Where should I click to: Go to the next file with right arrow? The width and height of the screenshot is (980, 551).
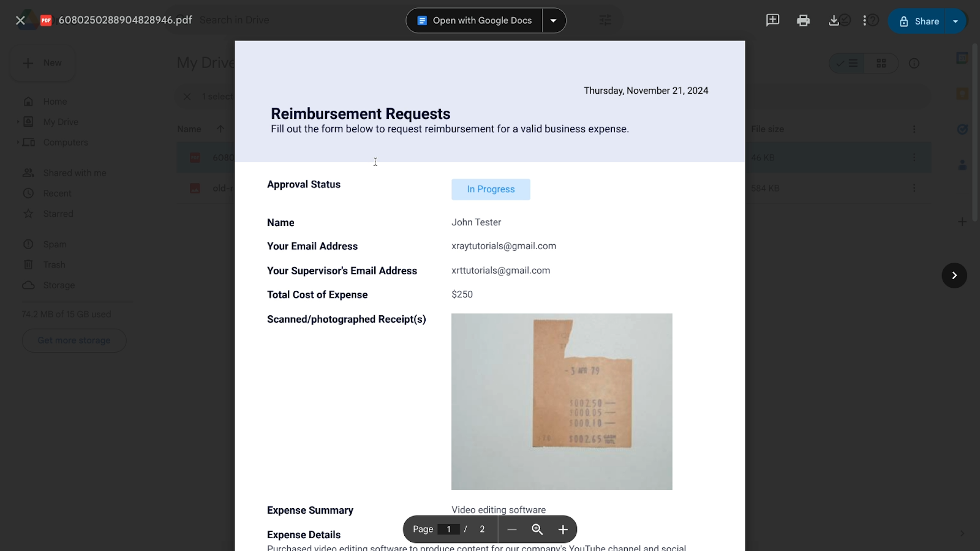[x=954, y=275]
